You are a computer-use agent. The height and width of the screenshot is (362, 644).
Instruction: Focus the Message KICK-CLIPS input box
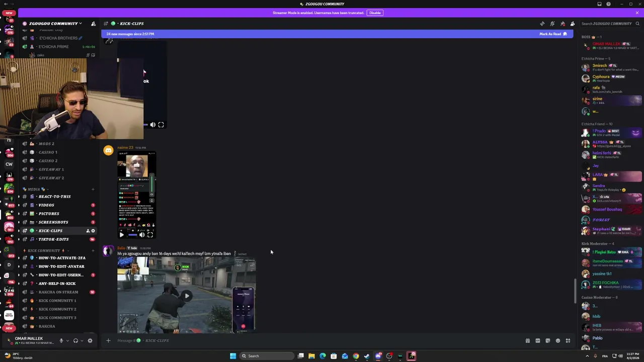pos(317,340)
